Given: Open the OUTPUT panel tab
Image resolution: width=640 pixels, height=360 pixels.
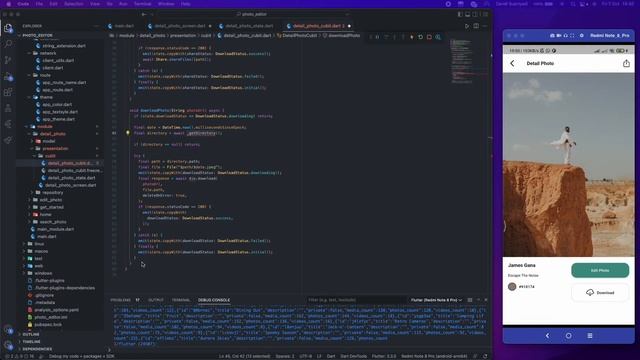Looking at the screenshot, I should tap(156, 300).
